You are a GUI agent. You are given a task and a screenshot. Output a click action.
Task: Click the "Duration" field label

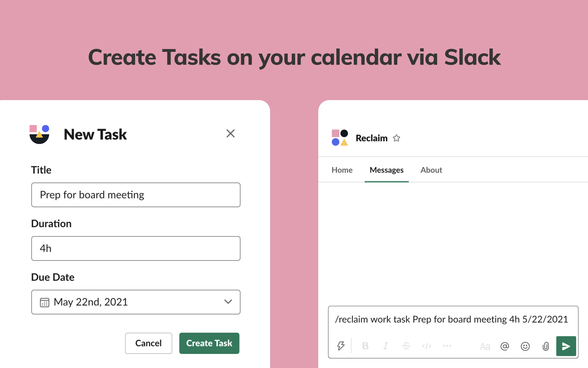(51, 223)
